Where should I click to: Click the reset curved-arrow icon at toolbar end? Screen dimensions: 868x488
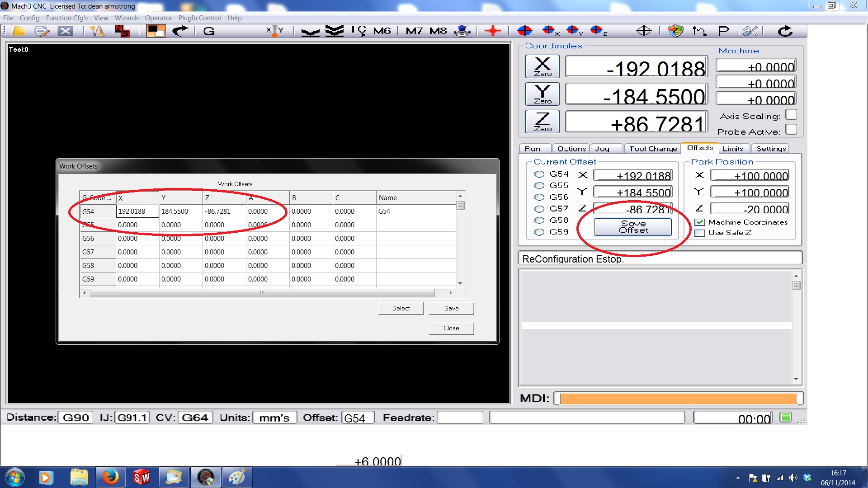pyautogui.click(x=785, y=31)
